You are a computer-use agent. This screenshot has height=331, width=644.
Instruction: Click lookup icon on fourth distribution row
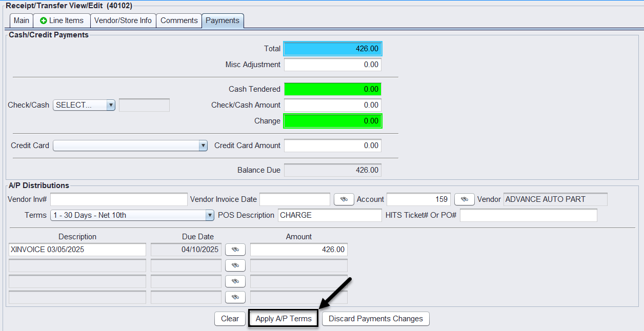(x=235, y=297)
